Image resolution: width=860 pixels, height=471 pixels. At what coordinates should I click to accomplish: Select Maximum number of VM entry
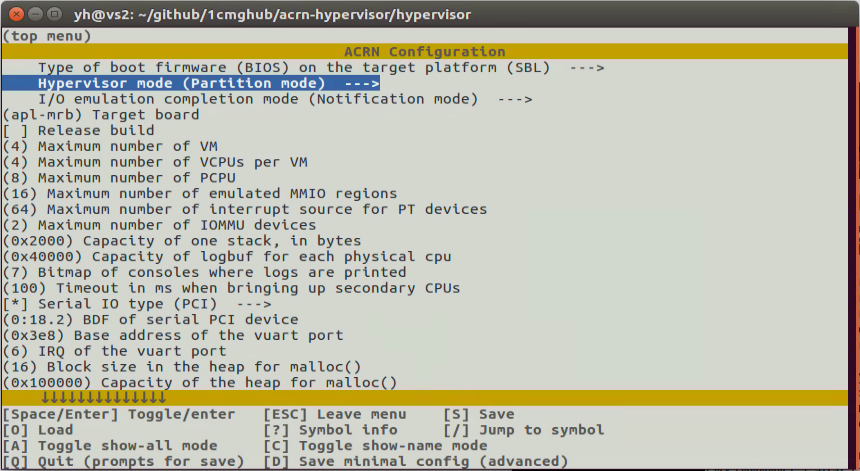(110, 146)
